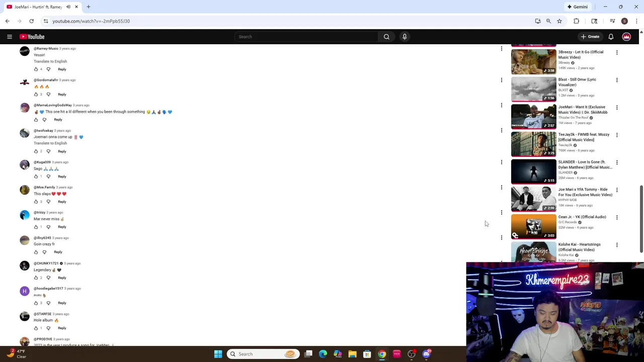Open YouTube notifications bell

pos(611,37)
